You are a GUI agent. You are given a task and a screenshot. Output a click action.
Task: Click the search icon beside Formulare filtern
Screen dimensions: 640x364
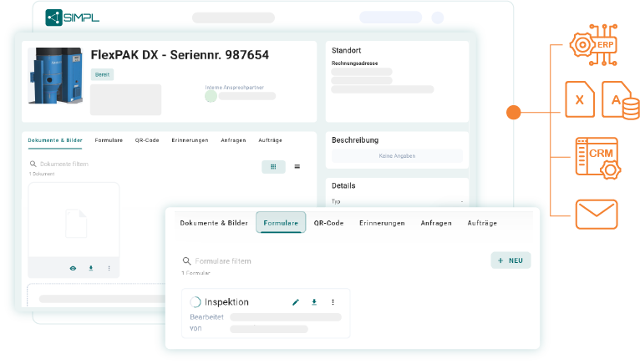click(x=186, y=261)
